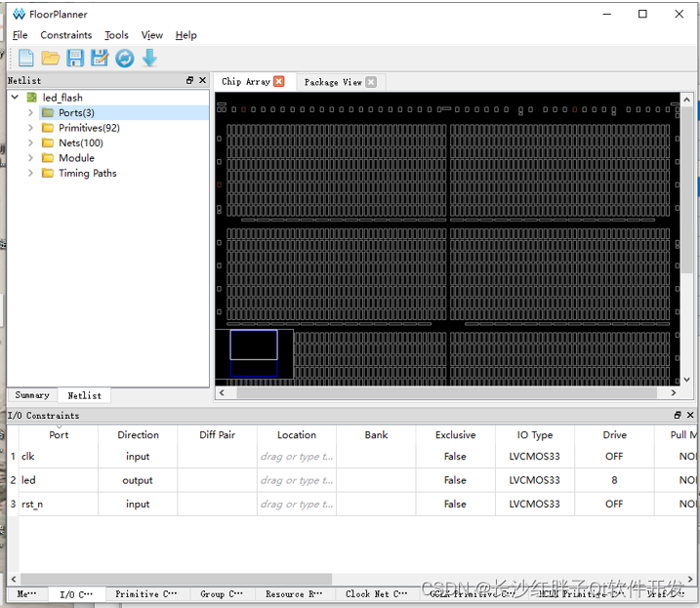Click the Location field for led
Image resolution: width=700 pixels, height=608 pixels.
(x=297, y=480)
